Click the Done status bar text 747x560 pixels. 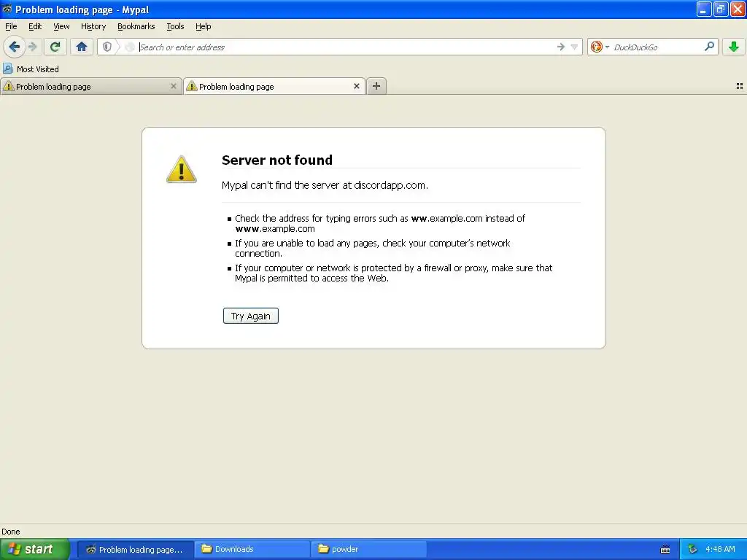(10, 532)
